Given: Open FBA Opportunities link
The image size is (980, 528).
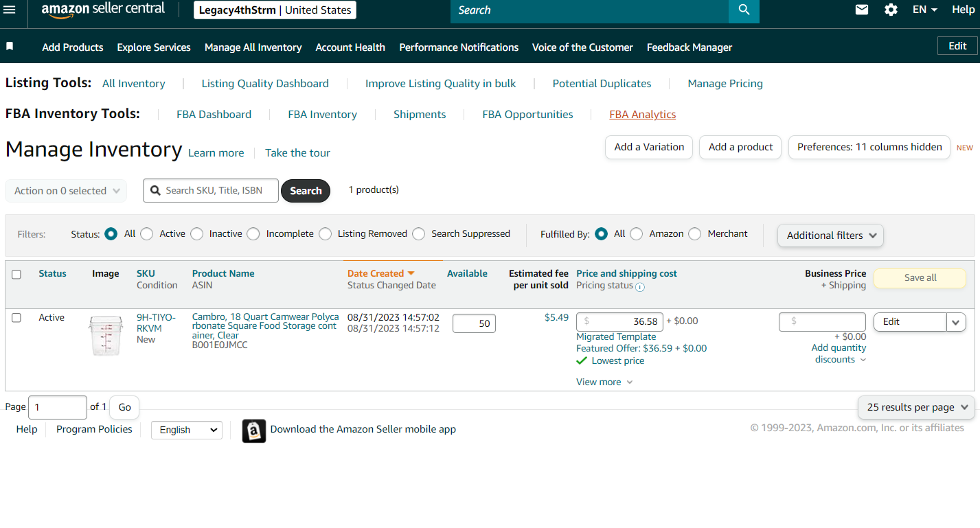Looking at the screenshot, I should point(528,115).
